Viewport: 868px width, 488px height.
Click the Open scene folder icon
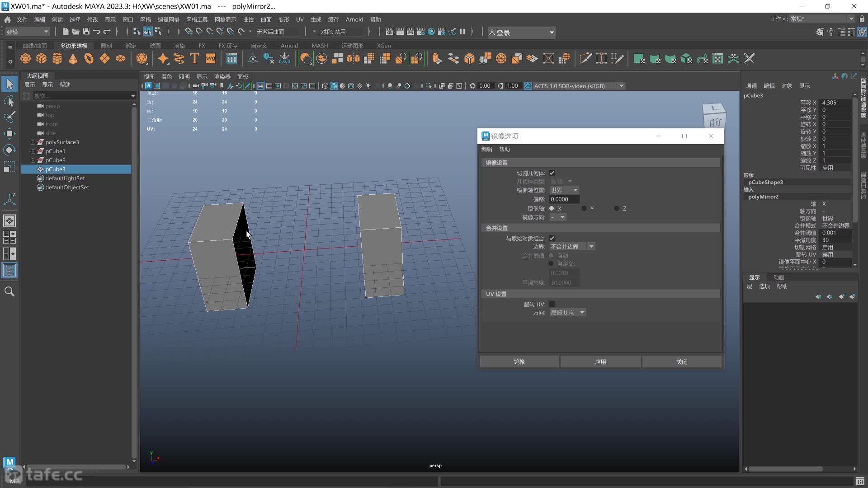[x=76, y=32]
